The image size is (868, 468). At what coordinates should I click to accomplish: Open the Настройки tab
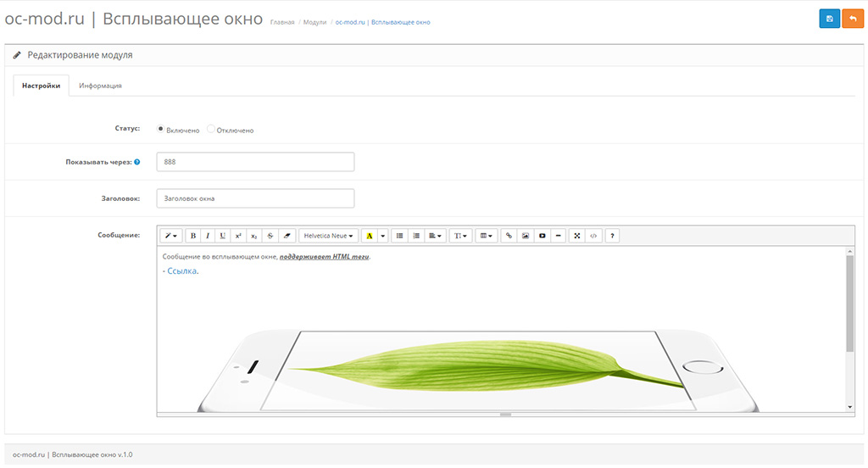(41, 86)
